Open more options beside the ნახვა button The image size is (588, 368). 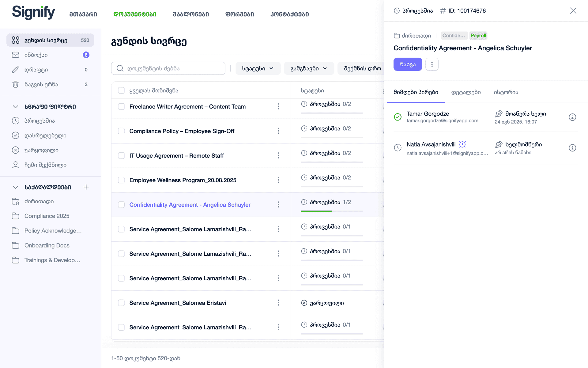[432, 64]
